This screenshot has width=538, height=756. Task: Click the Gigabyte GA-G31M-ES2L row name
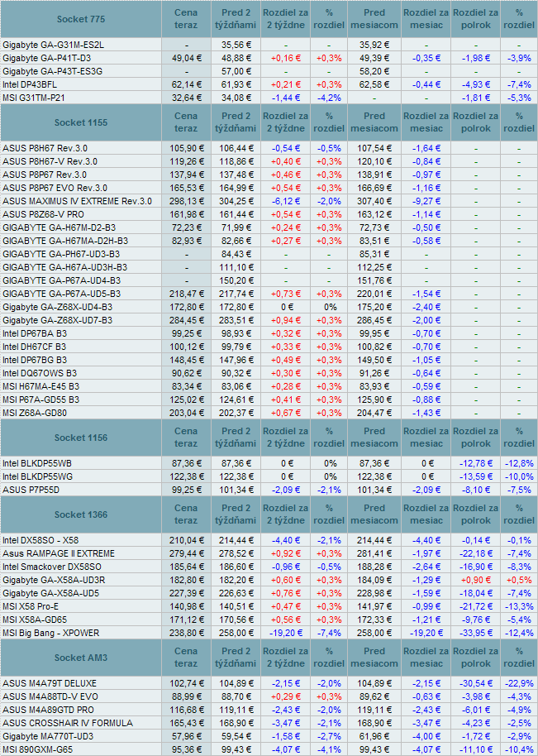tap(53, 45)
